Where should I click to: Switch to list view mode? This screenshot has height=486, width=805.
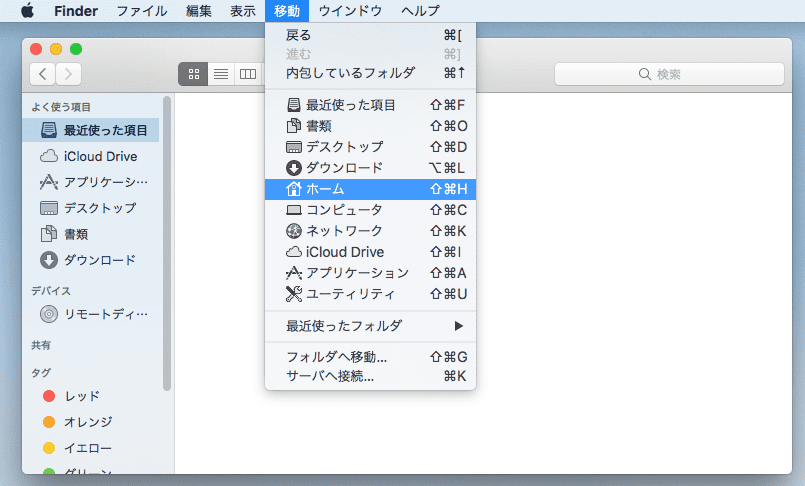pos(220,74)
